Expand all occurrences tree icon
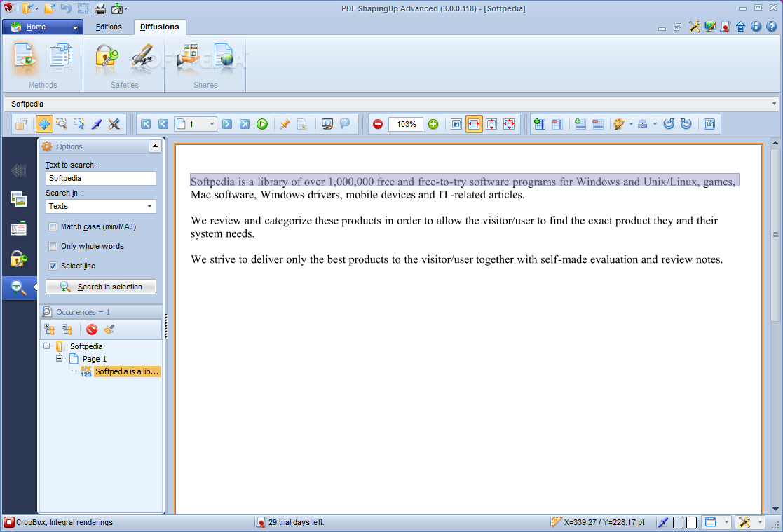 point(50,329)
